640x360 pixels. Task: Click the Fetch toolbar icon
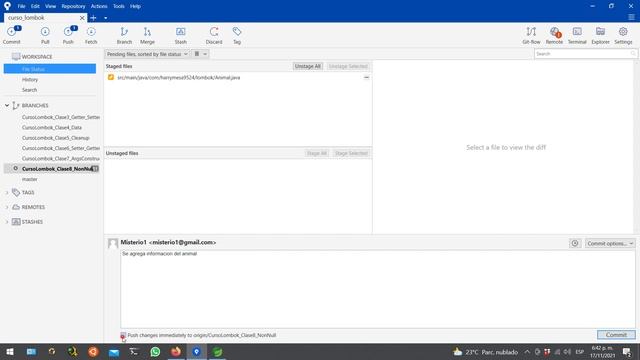[x=91, y=35]
